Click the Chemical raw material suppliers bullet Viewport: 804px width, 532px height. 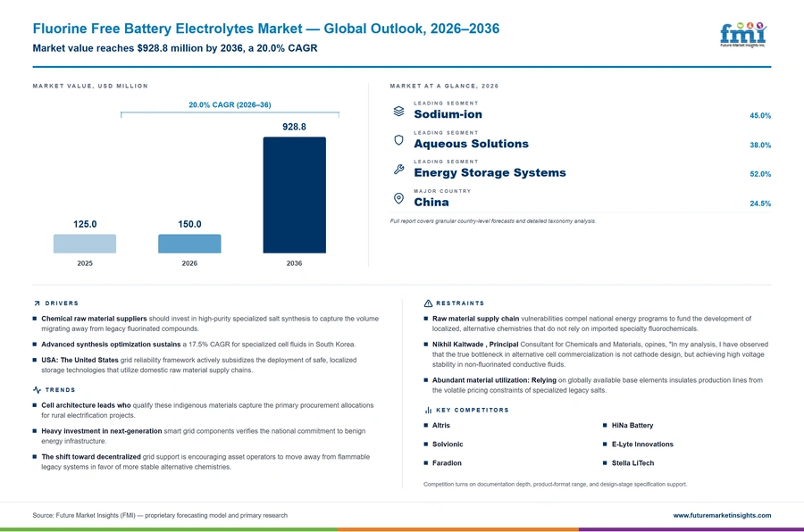pos(205,324)
